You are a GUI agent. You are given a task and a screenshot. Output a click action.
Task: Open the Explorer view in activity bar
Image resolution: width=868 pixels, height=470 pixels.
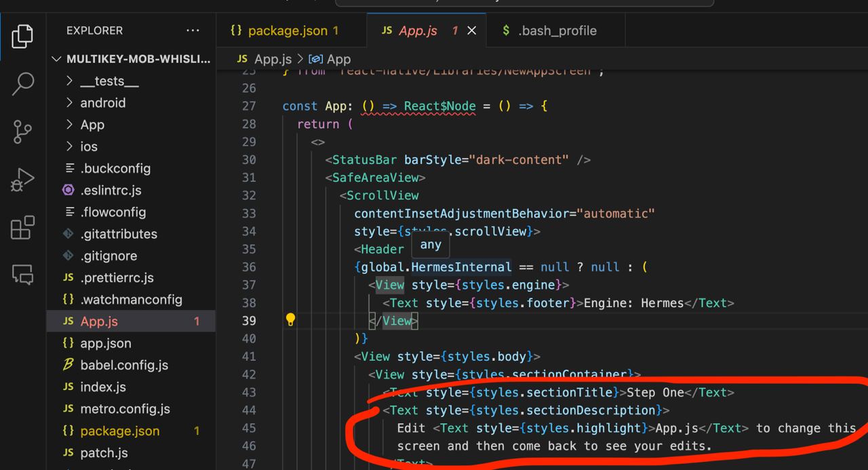tap(22, 36)
